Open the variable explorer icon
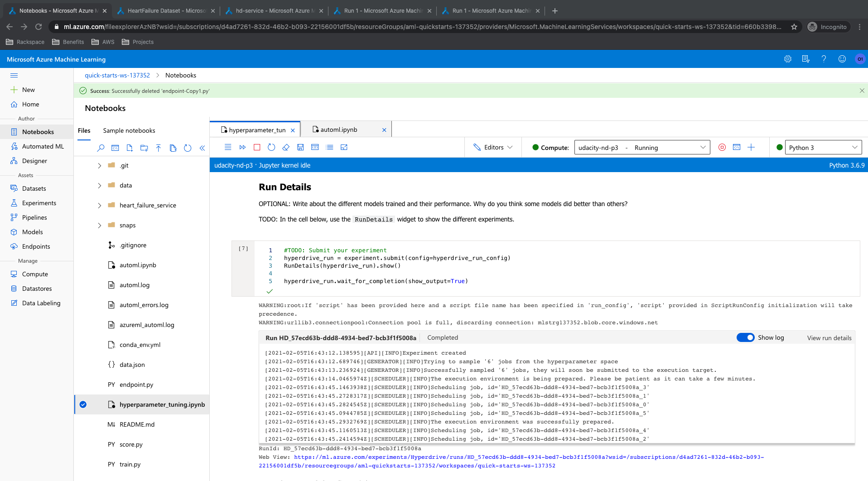Viewport: 868px width, 481px height. pos(315,147)
